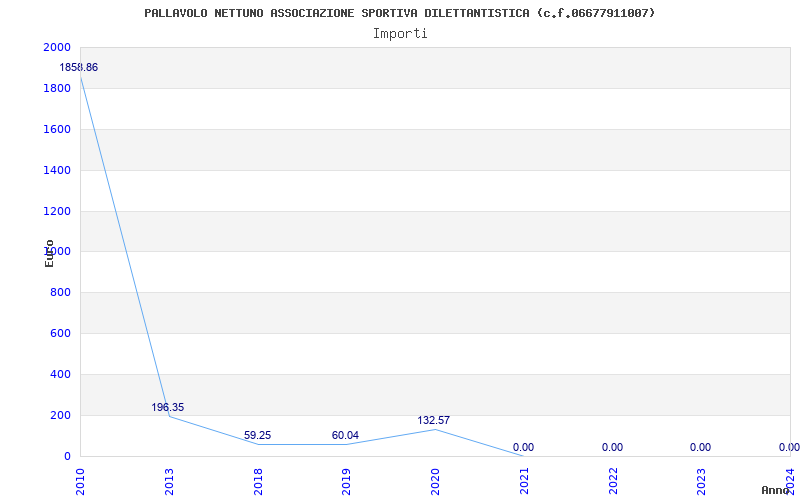Viewport: 800px width, 500px height.
Task: Select the 196.35 data label
Action: click(168, 407)
